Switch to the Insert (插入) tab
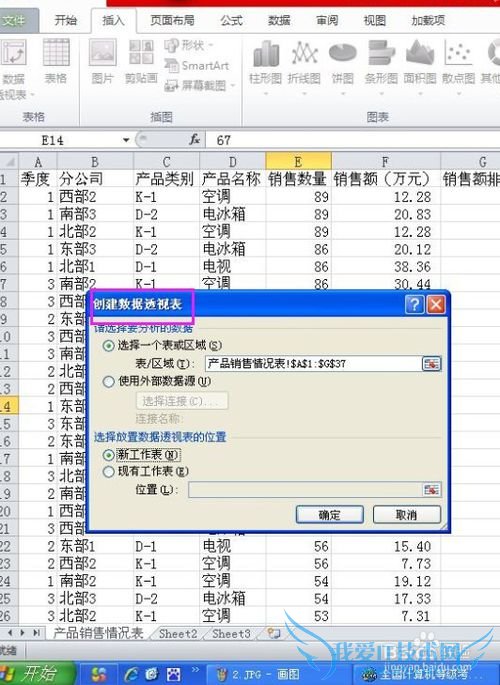The width and height of the screenshot is (500, 685). pyautogui.click(x=113, y=20)
